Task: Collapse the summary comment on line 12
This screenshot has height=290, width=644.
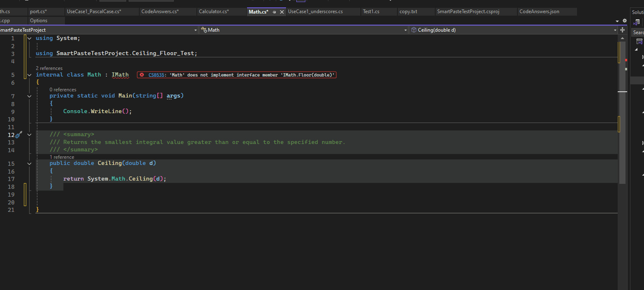Action: [29, 135]
